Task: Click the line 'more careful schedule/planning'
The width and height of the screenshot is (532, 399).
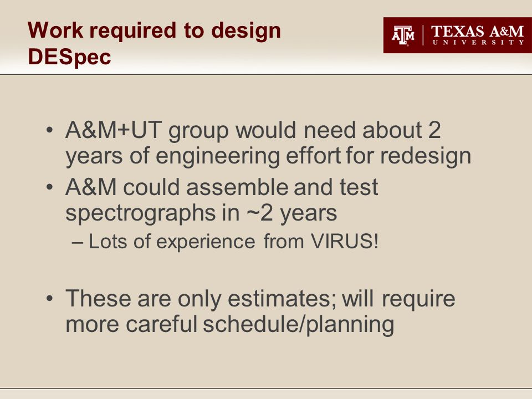Action: pos(229,325)
